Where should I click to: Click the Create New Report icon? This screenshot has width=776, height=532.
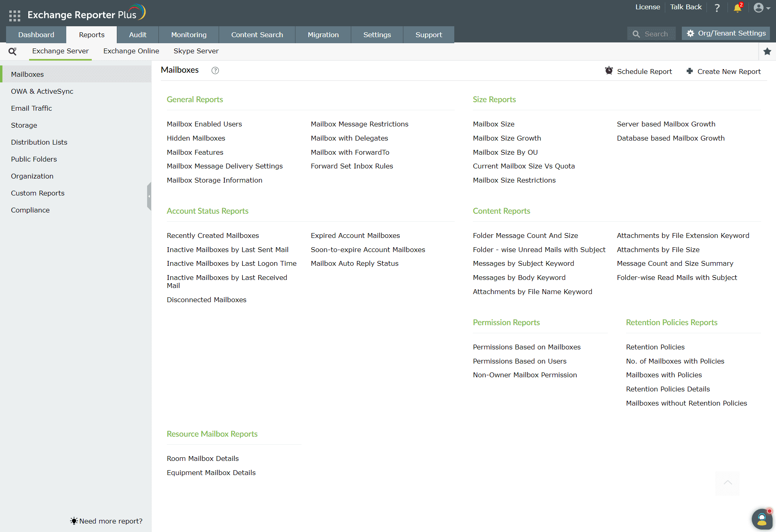(x=690, y=71)
